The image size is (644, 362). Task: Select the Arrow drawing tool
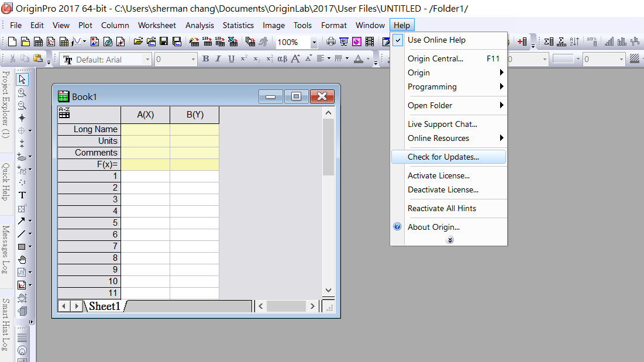(22, 221)
